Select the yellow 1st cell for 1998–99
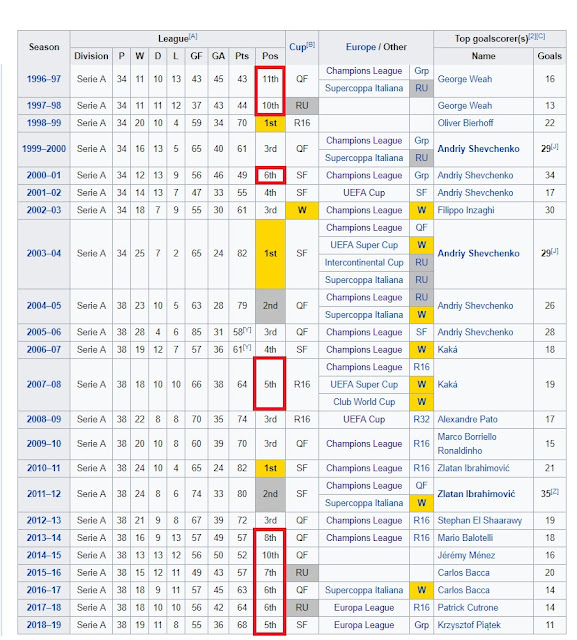Viewport: 577px width, 640px height. point(270,123)
